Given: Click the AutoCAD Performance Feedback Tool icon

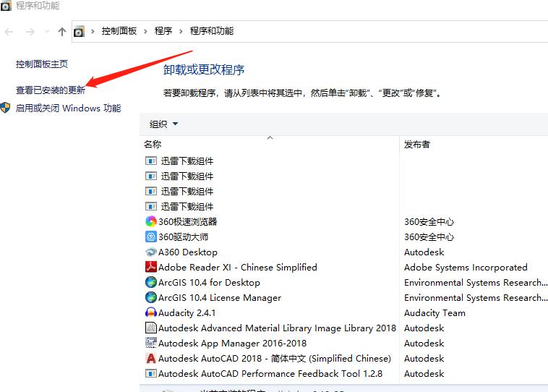Looking at the screenshot, I should pyautogui.click(x=150, y=373).
